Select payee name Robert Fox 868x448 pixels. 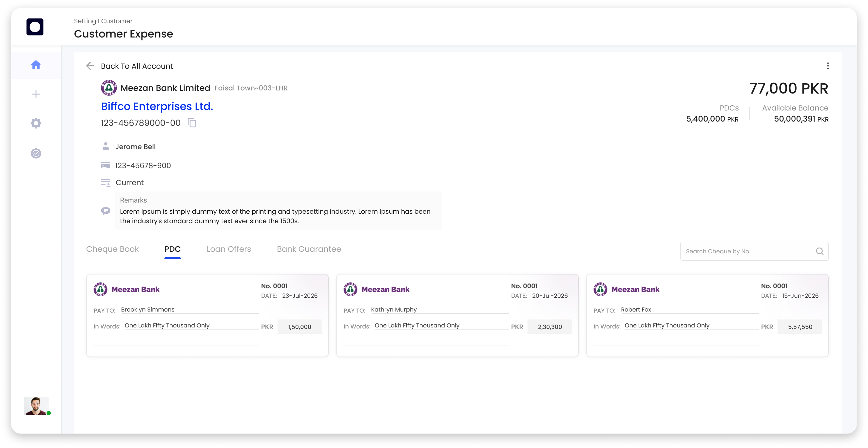coord(636,309)
